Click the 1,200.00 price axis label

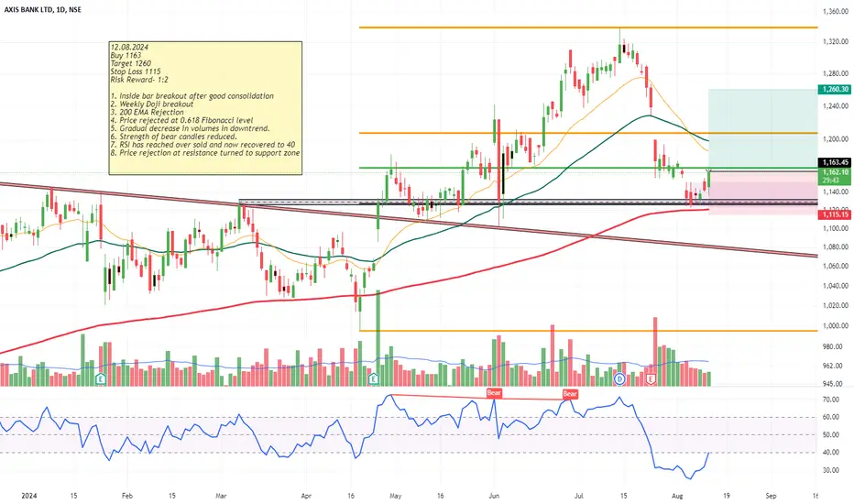835,139
